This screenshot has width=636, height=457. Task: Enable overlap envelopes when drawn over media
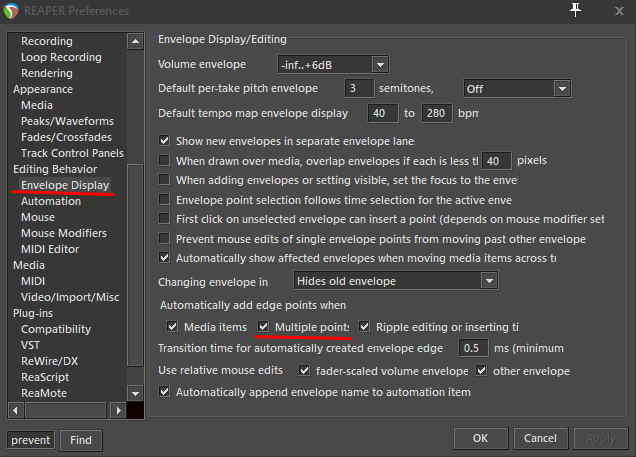pos(164,160)
